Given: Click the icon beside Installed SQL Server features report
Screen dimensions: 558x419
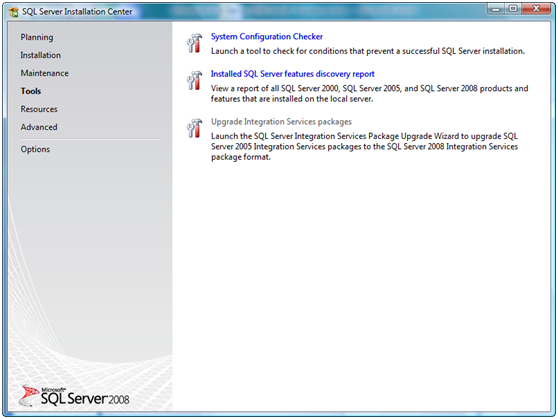Looking at the screenshot, I should click(194, 80).
